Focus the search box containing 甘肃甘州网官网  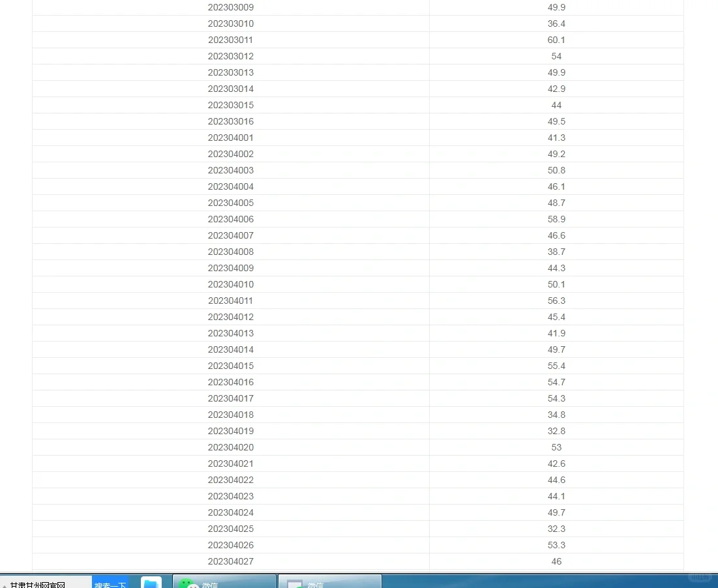pyautogui.click(x=46, y=582)
